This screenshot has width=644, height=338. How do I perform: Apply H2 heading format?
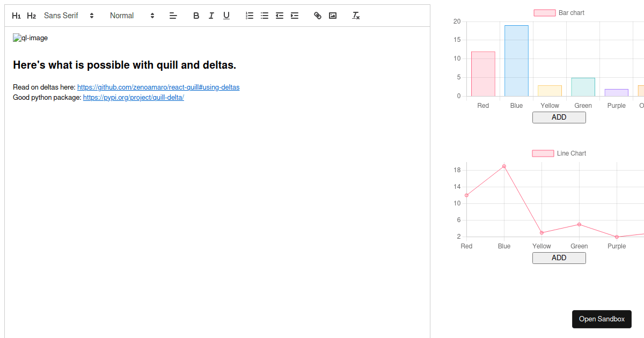(31, 16)
